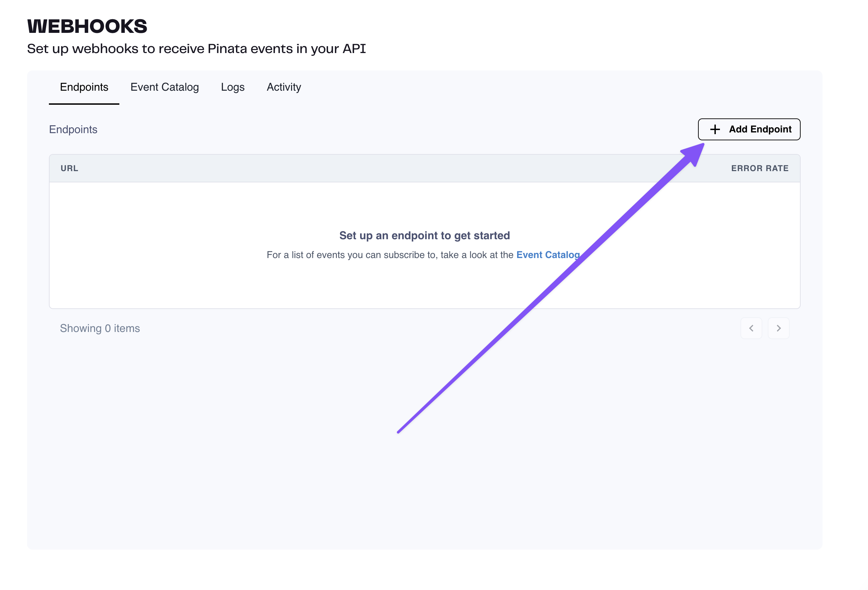Click the Showing 0 items label
The height and width of the screenshot is (590, 868).
[100, 328]
